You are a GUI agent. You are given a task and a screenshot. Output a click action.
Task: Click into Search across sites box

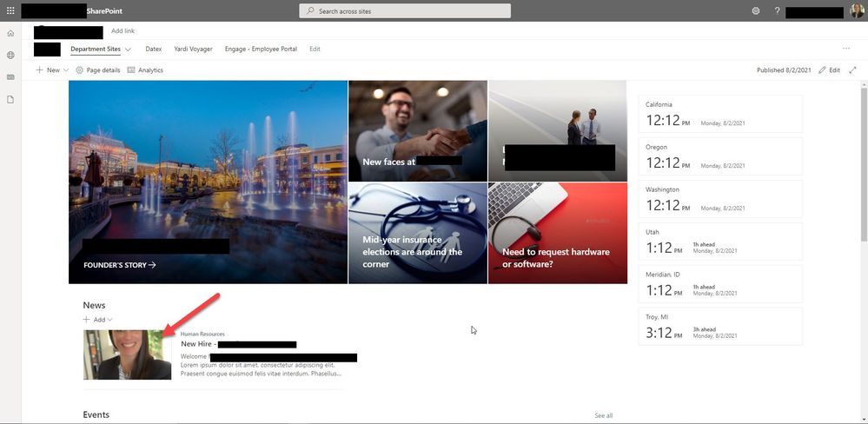tap(405, 11)
